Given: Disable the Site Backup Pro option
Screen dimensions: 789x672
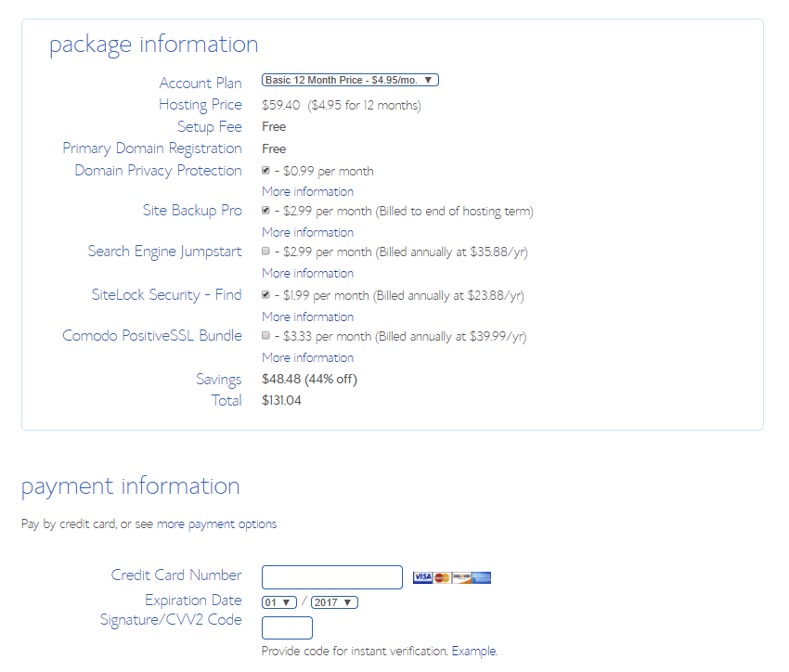Looking at the screenshot, I should tap(265, 212).
